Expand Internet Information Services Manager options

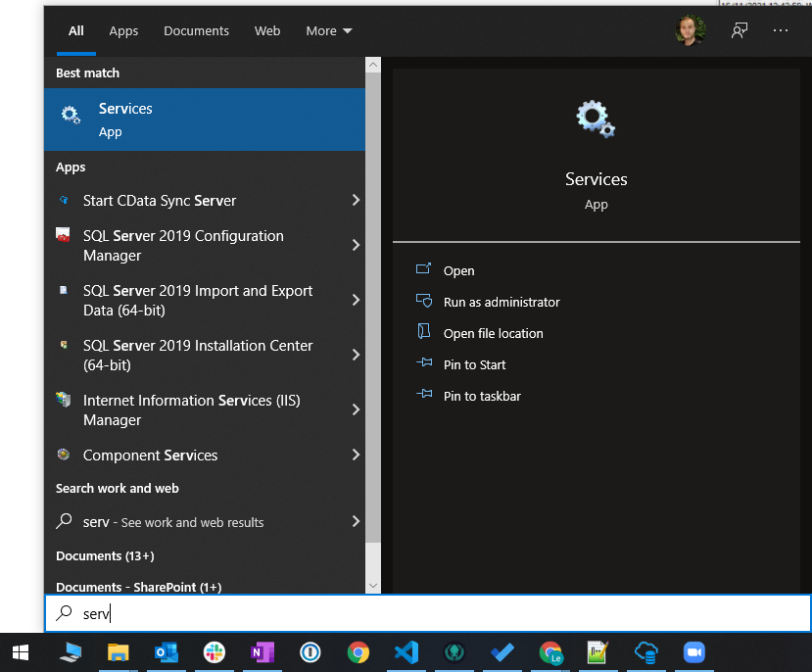click(x=356, y=409)
